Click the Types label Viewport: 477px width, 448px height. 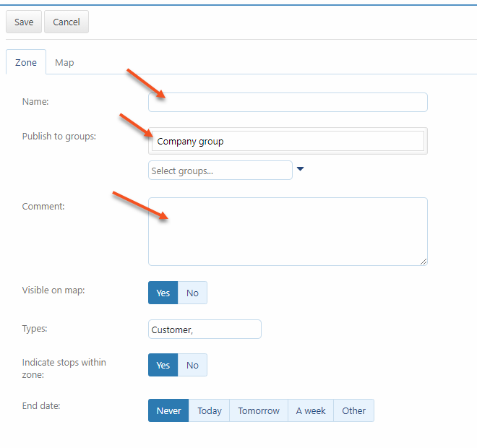[x=35, y=329]
